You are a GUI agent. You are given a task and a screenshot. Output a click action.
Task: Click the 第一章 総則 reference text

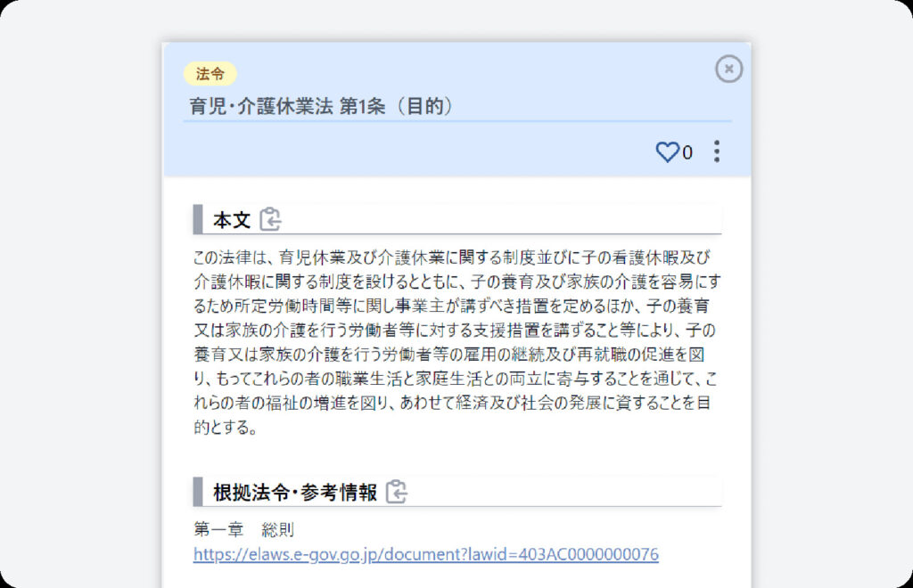243,529
